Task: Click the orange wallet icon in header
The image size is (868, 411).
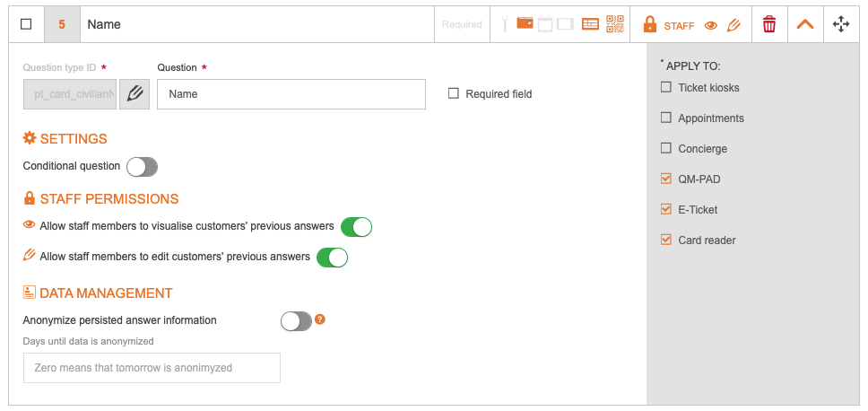Action: tap(525, 25)
